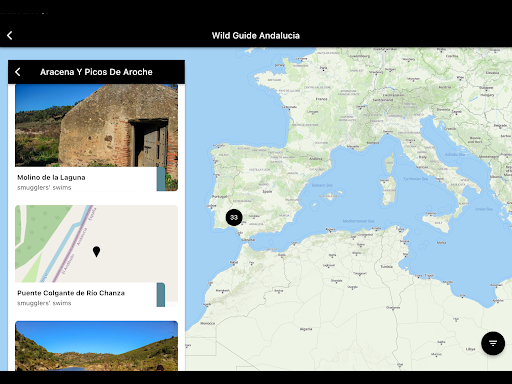
Task: Click the back arrow in top header
Action: 10,36
